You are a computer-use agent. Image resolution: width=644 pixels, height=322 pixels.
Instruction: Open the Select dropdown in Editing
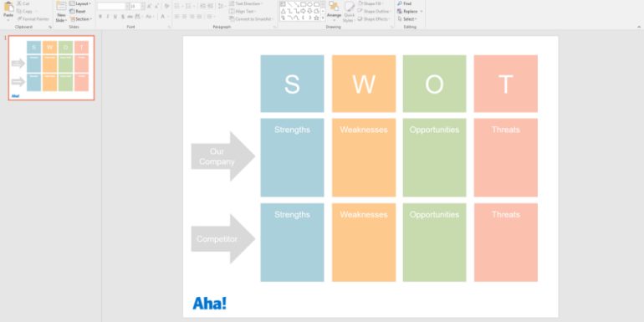[407, 19]
